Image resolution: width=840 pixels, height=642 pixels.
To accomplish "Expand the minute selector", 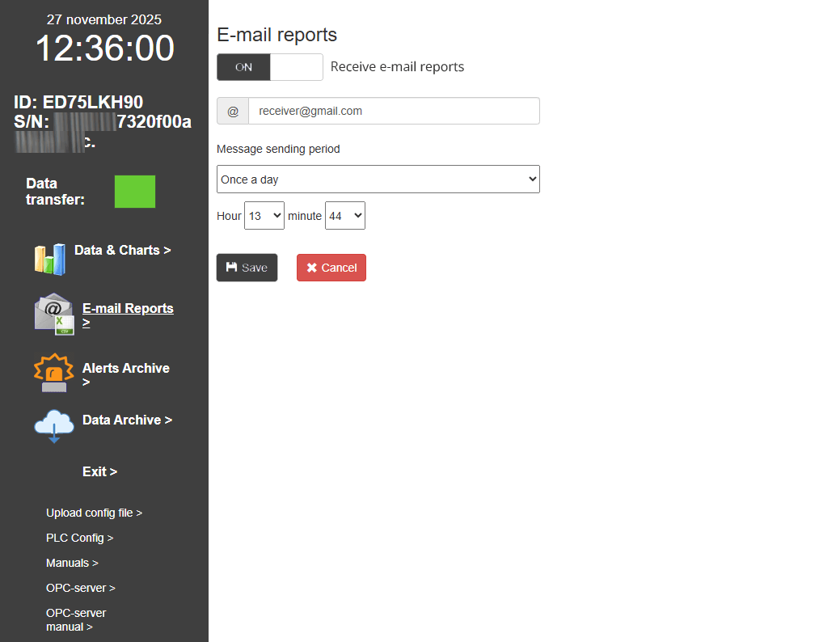I will coord(345,216).
